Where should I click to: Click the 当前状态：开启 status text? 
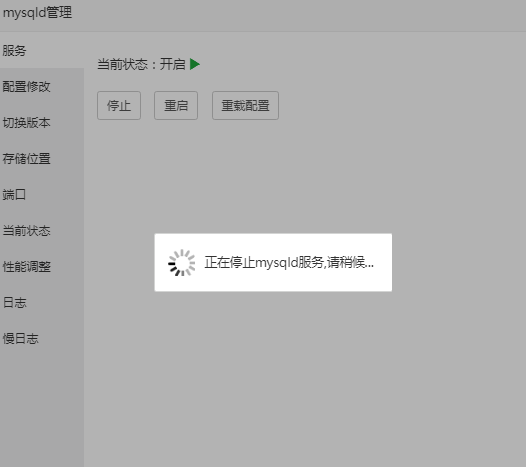click(x=141, y=64)
